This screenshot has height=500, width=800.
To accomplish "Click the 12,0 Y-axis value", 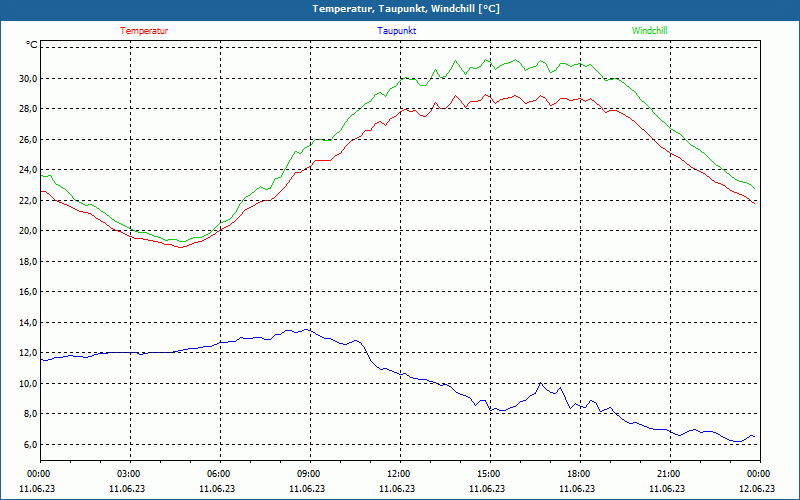I will point(28,353).
